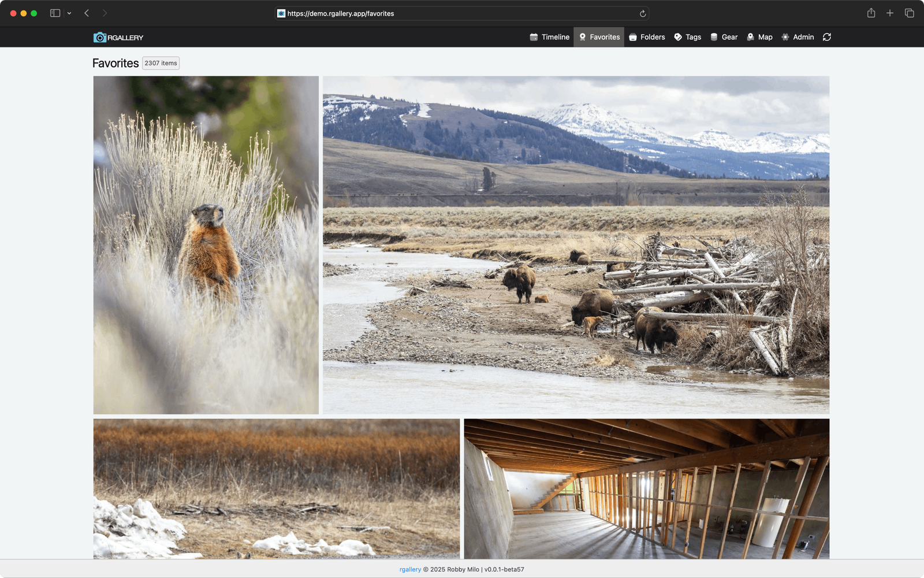Show the tab overview

click(x=909, y=13)
